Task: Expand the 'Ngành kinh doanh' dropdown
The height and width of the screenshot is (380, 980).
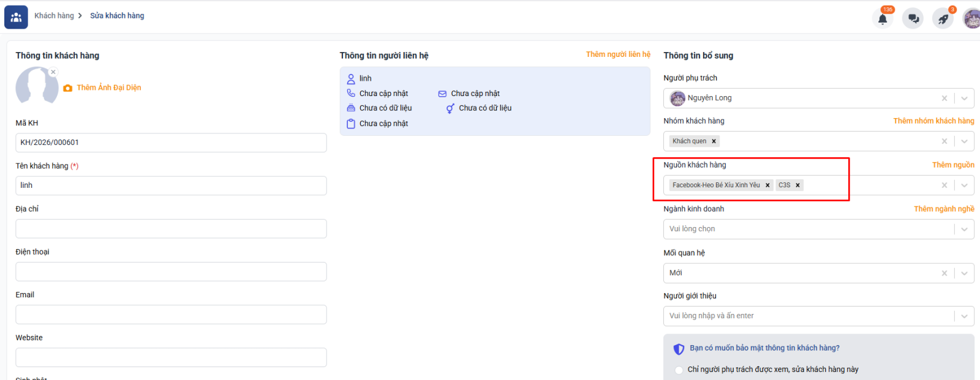Action: point(964,229)
